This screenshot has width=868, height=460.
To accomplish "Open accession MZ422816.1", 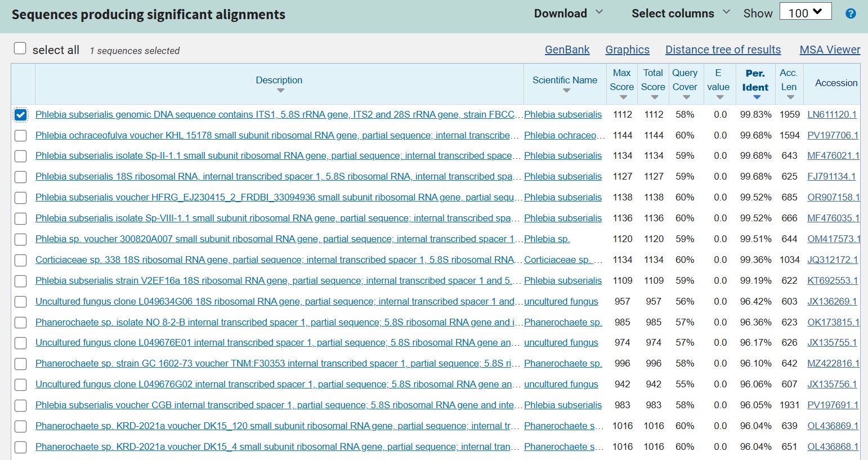I will (x=833, y=363).
